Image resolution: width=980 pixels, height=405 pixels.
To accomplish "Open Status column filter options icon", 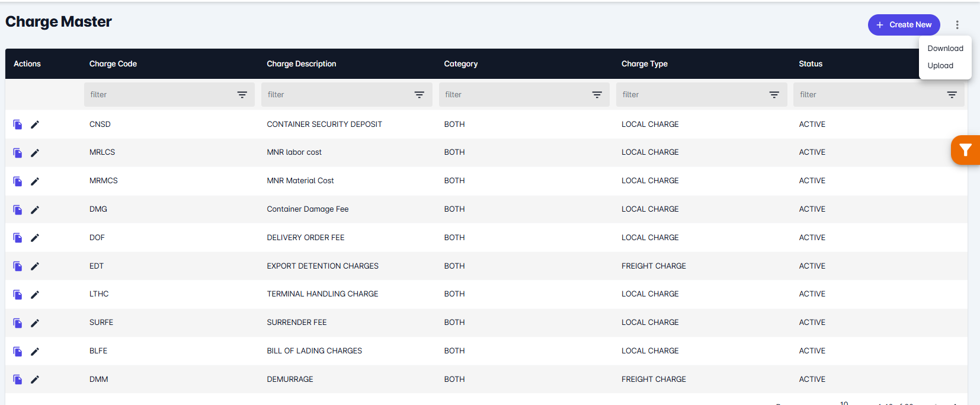I will [x=952, y=95].
